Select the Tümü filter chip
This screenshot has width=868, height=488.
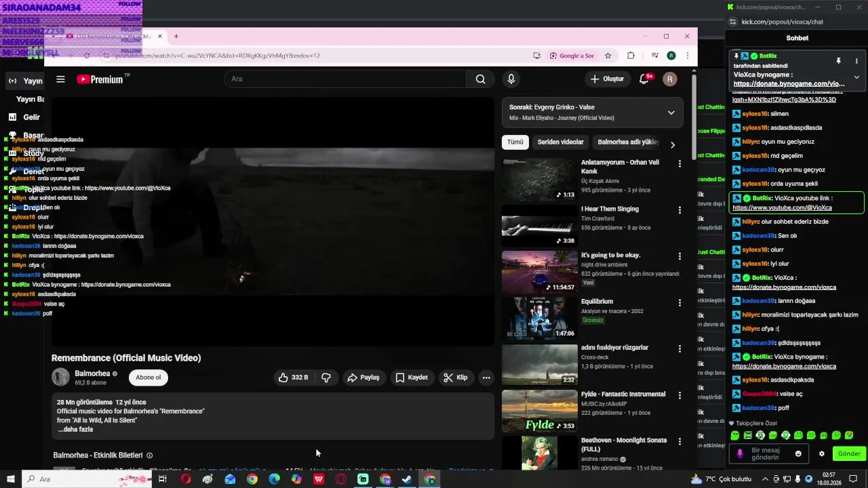point(515,142)
